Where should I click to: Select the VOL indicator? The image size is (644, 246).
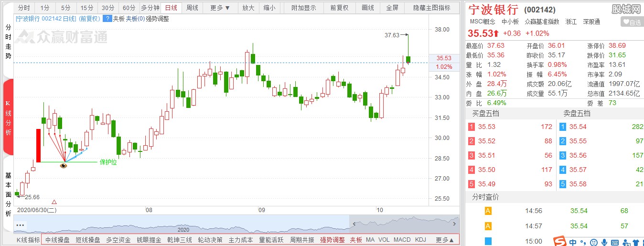click(384, 240)
